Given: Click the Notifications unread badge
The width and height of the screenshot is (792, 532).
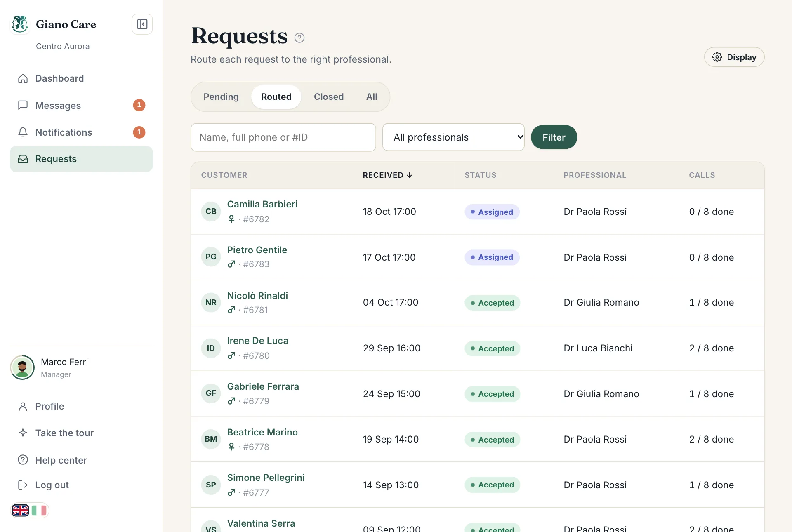Looking at the screenshot, I should pyautogui.click(x=139, y=132).
